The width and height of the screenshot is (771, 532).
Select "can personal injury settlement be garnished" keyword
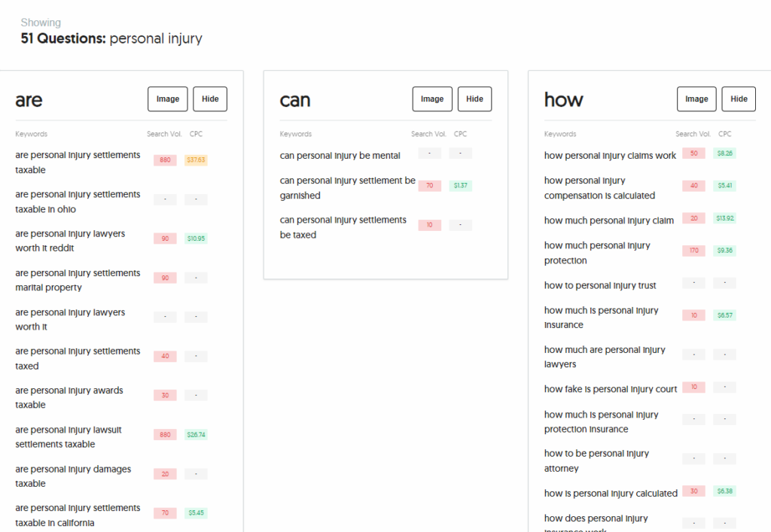(347, 188)
